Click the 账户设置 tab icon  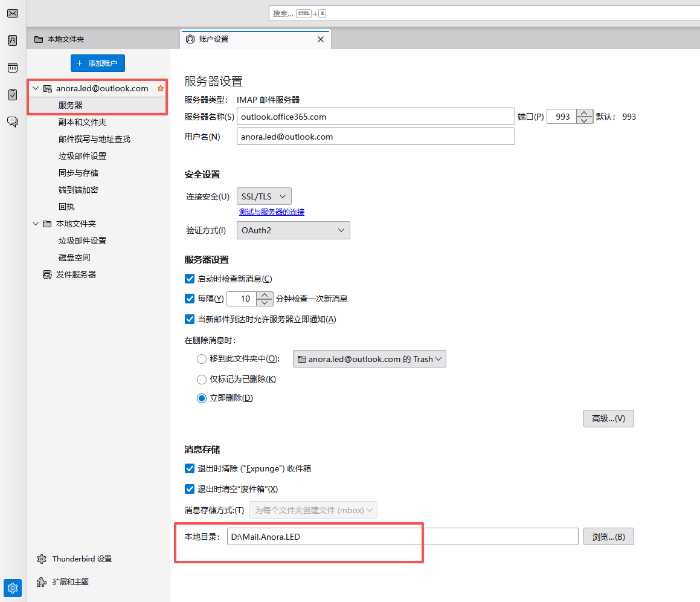pos(190,39)
